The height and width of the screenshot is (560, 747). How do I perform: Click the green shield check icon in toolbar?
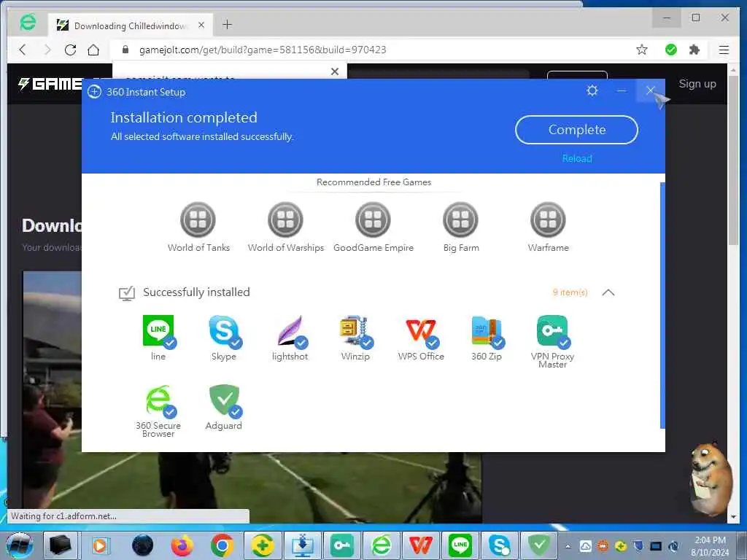(671, 50)
